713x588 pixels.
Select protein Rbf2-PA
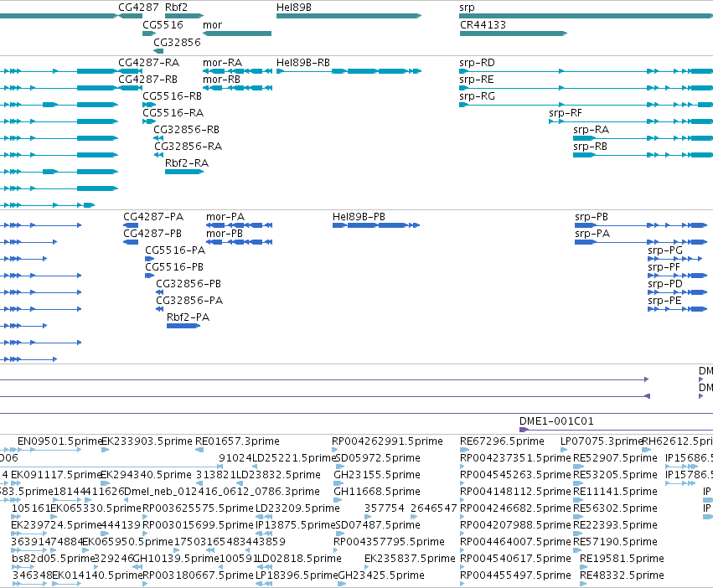pyautogui.click(x=183, y=326)
